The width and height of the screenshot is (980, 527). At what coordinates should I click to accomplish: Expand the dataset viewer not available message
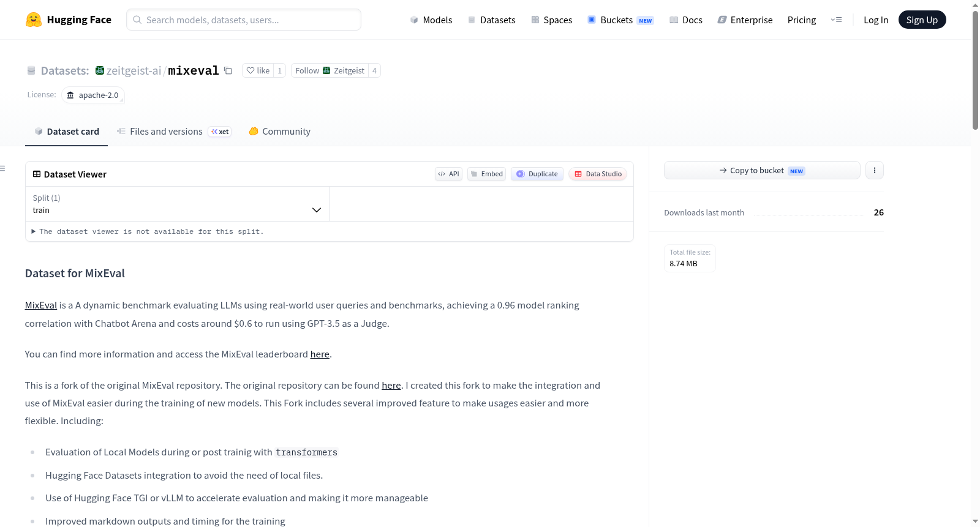click(x=148, y=231)
